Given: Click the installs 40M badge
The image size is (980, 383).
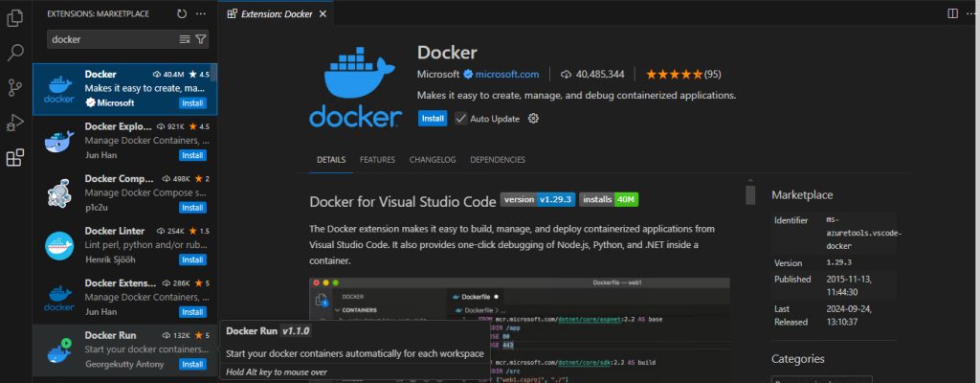Looking at the screenshot, I should [x=609, y=199].
